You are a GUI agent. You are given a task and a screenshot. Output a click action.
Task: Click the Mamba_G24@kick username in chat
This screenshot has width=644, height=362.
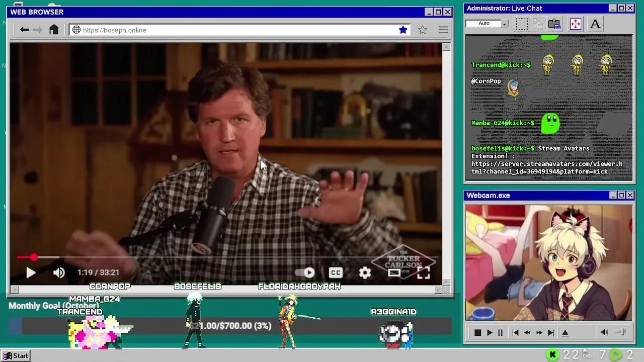pyautogui.click(x=503, y=123)
